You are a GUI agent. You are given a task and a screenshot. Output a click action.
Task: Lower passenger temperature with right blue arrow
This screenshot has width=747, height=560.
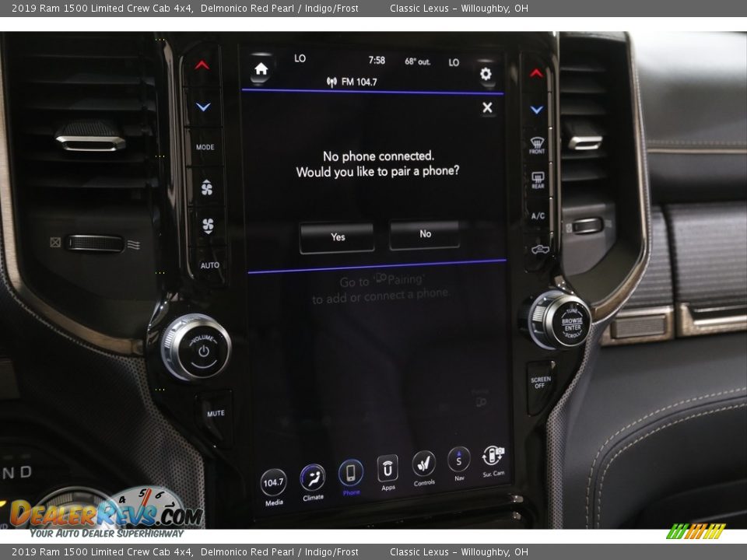pos(537,110)
